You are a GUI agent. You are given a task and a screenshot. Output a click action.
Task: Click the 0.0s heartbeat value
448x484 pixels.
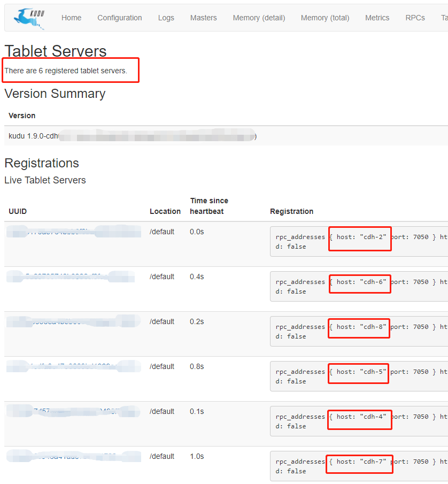197,232
